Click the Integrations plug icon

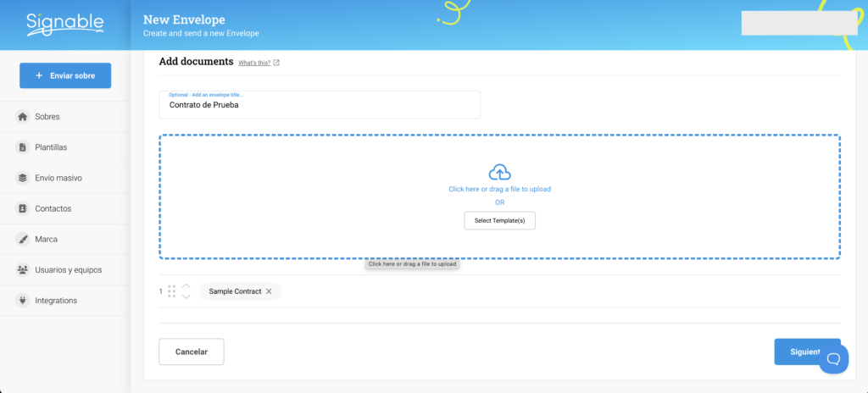coord(23,301)
